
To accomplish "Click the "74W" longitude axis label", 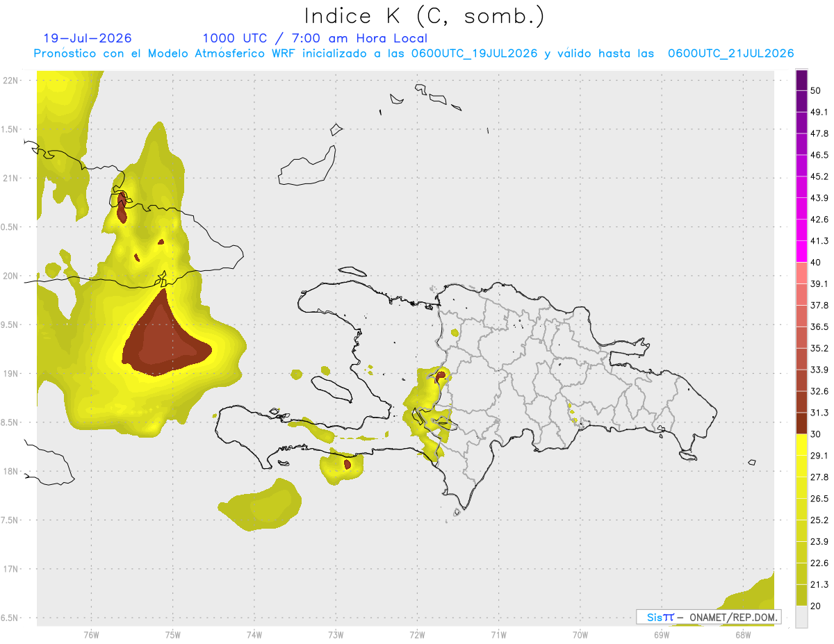I will click(x=254, y=635).
